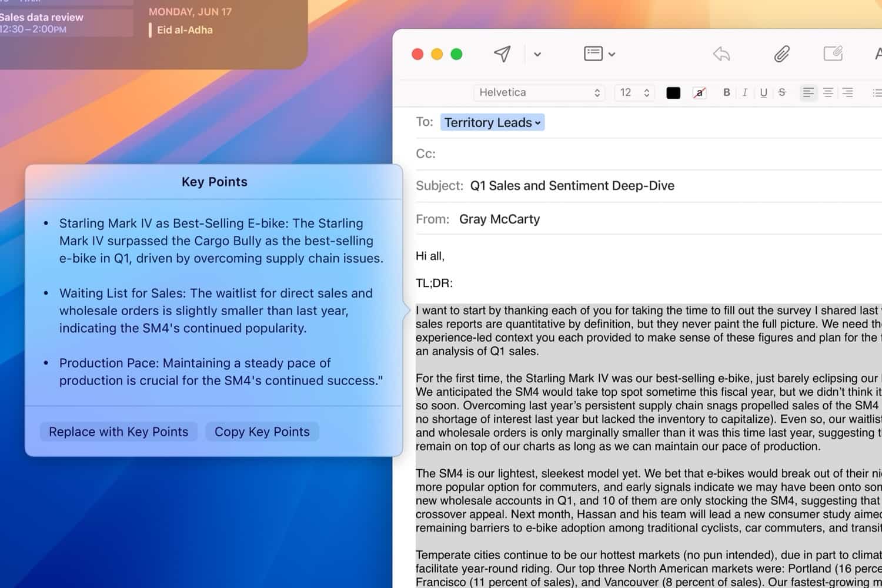Align text right
Image resolution: width=882 pixels, height=588 pixels.
click(x=847, y=92)
